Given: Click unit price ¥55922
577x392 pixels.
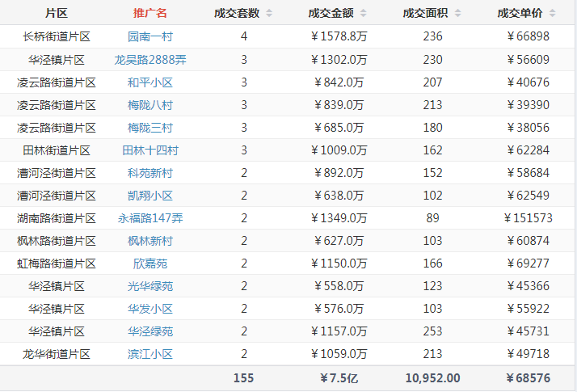Looking at the screenshot, I should coord(528,309).
